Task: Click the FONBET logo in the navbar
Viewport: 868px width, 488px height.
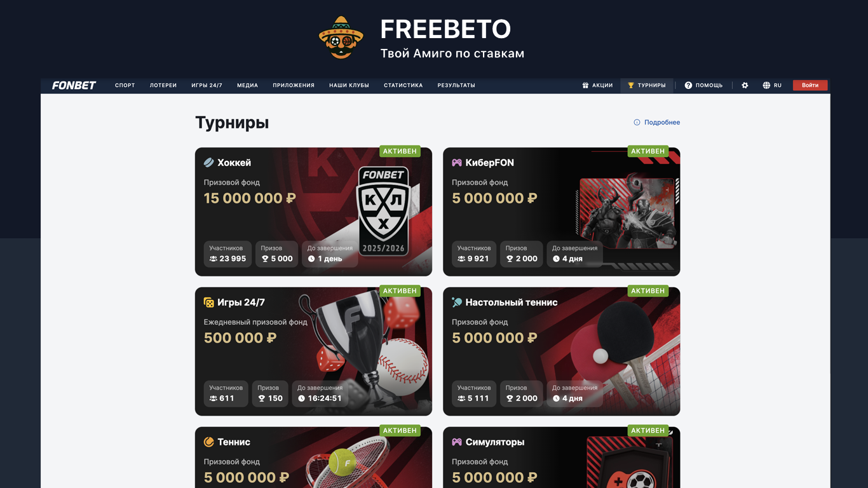Action: pyautogui.click(x=74, y=85)
